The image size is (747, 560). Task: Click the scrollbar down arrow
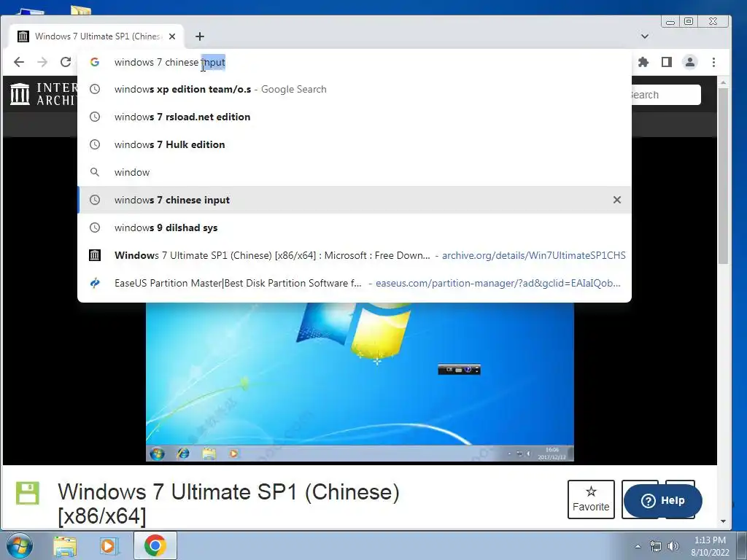[x=723, y=521]
